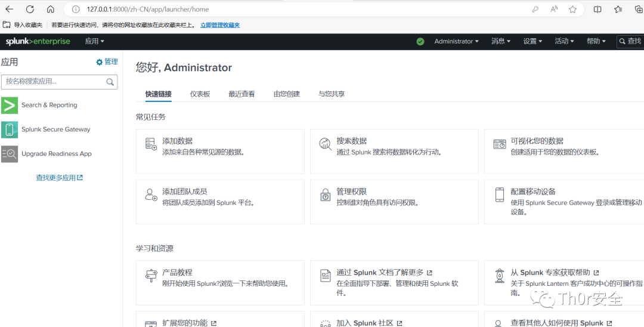Viewport: 644px width, 327px height.
Task: Open browser collections icon
Action: tap(639, 9)
